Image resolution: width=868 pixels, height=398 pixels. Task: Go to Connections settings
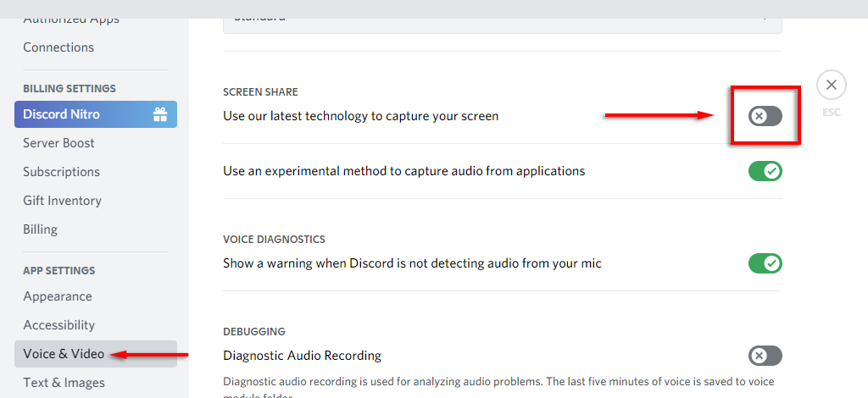[x=58, y=47]
